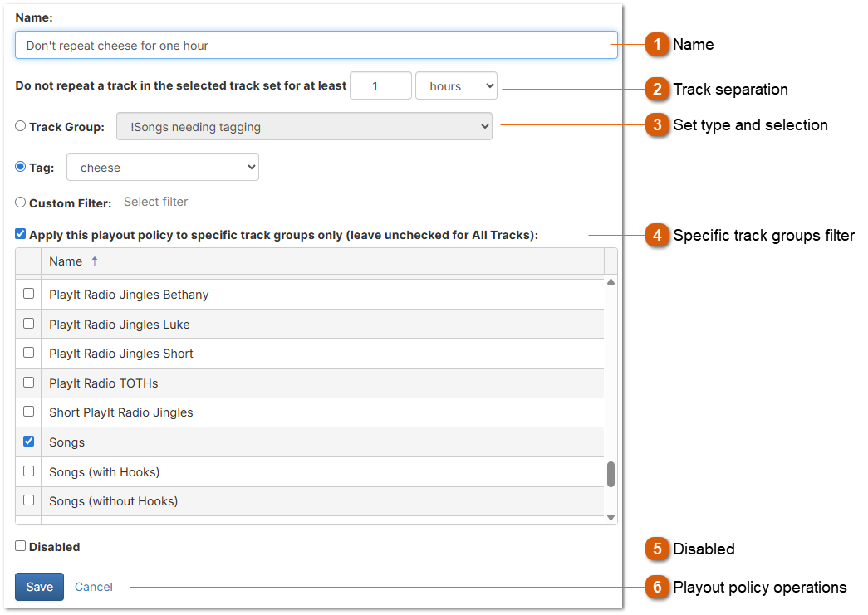Open the cheese tag dropdown
Image resolution: width=868 pixels, height=615 pixels.
(162, 166)
